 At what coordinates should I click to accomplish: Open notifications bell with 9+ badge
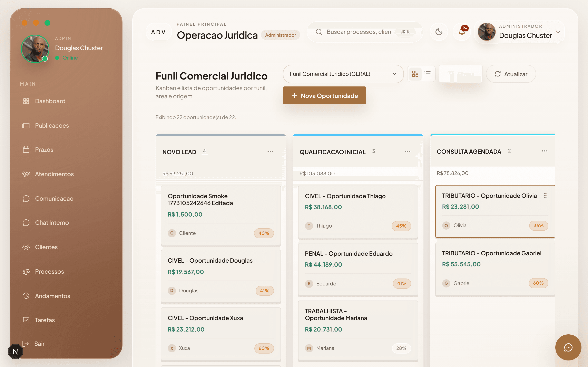[x=462, y=32]
